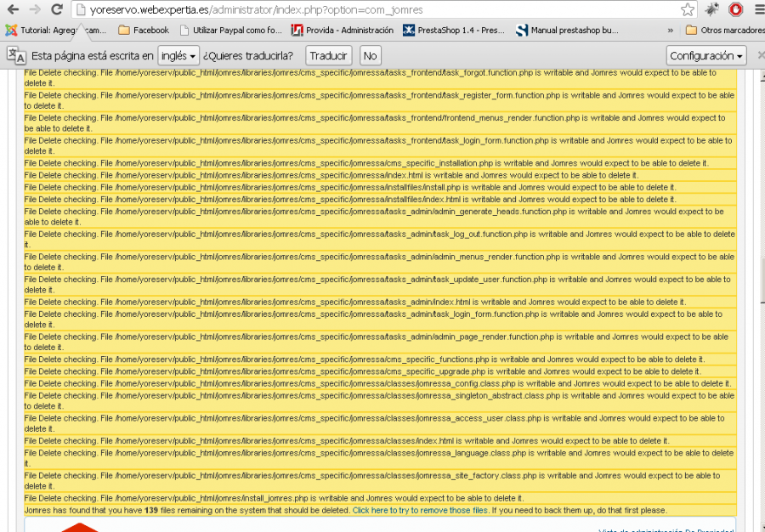The image size is (765, 532).
Task: Decline translation with the No button
Action: pyautogui.click(x=370, y=56)
